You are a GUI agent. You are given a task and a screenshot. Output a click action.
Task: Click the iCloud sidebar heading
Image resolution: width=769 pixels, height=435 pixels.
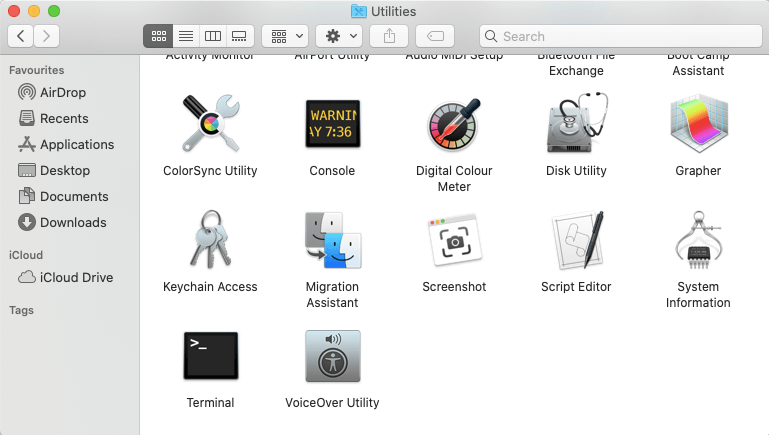26,255
